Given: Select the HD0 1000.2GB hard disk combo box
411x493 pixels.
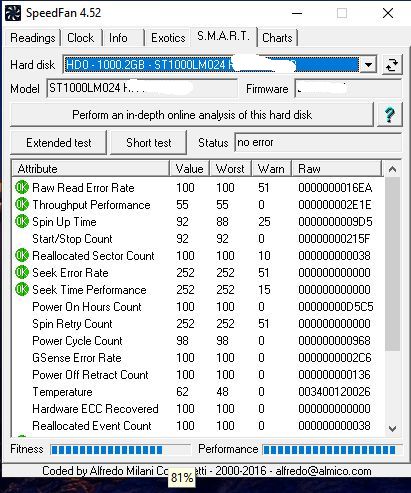Looking at the screenshot, I should click(x=220, y=65).
